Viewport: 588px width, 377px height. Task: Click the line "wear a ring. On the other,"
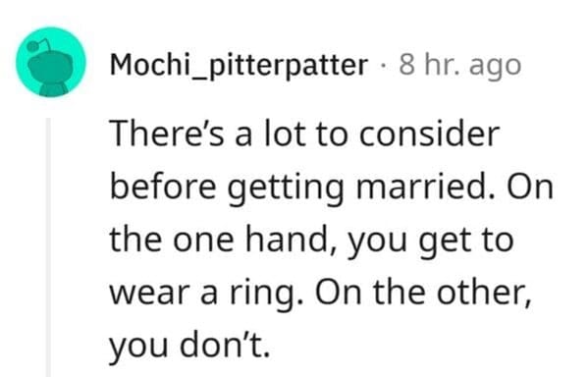[321, 294]
